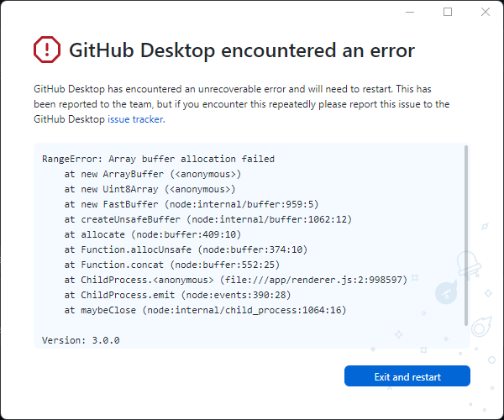Minimize the error dialog window

(410, 12)
